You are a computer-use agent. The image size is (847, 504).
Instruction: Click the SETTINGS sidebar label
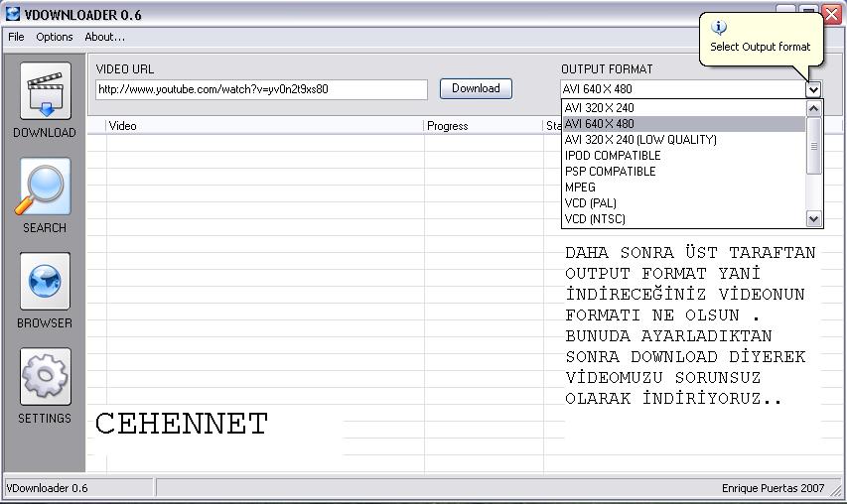coord(45,419)
